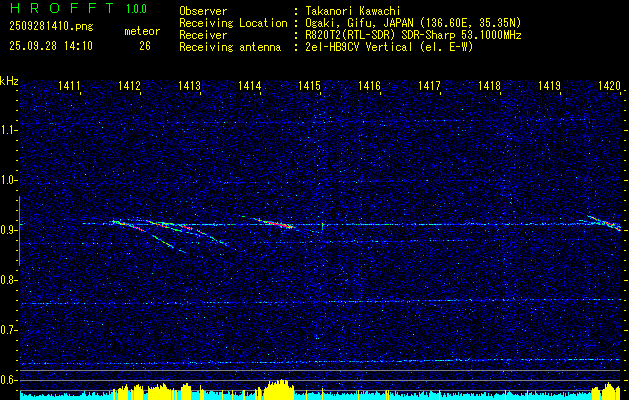Click the 'Observer' label
This screenshot has width=629, height=400.
pos(203,11)
